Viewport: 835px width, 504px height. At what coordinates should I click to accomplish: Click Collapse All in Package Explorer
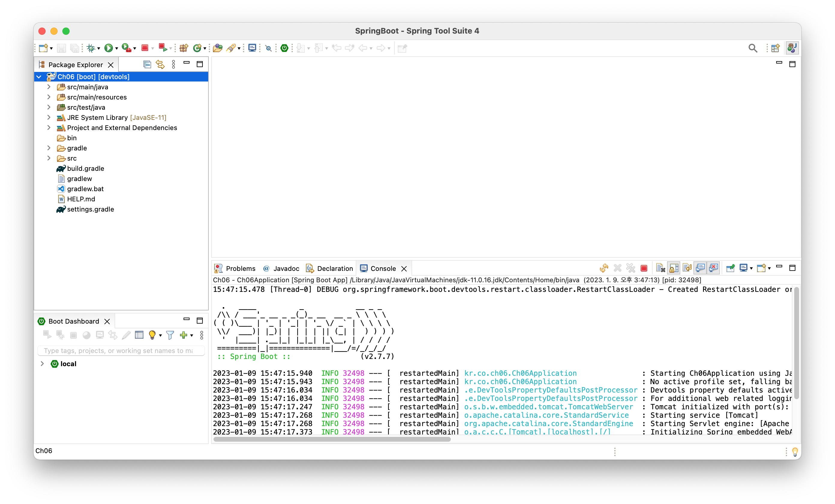(147, 64)
